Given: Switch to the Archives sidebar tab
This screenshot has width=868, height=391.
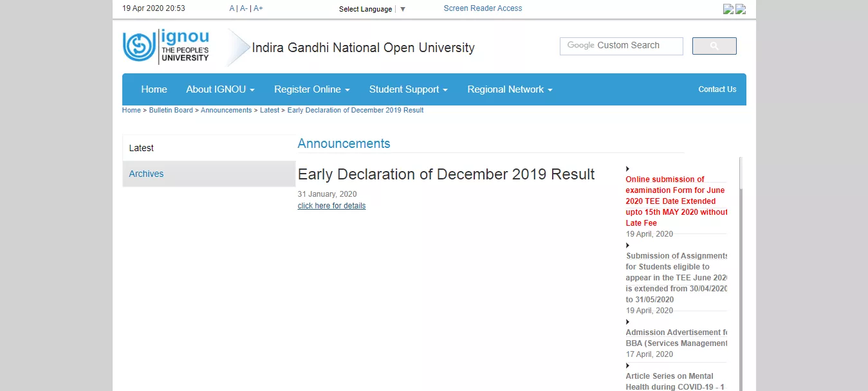Looking at the screenshot, I should click(x=146, y=174).
